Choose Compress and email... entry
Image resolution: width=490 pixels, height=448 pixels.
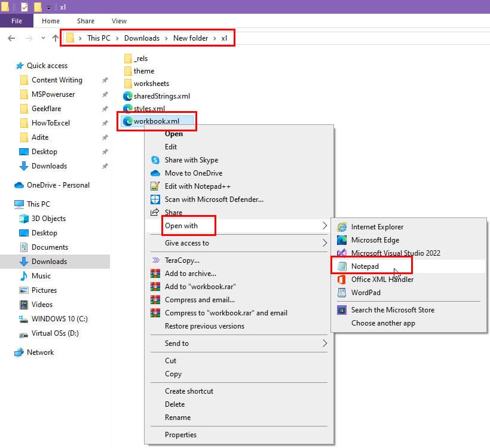click(200, 300)
